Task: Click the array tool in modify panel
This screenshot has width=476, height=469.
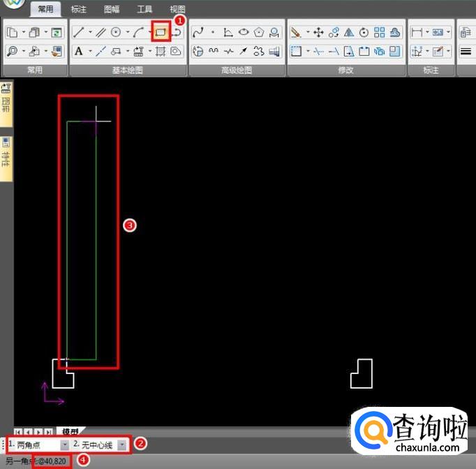Action: 380,32
